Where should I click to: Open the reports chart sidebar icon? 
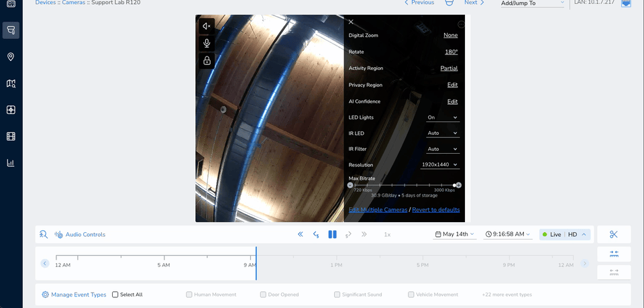(x=11, y=163)
